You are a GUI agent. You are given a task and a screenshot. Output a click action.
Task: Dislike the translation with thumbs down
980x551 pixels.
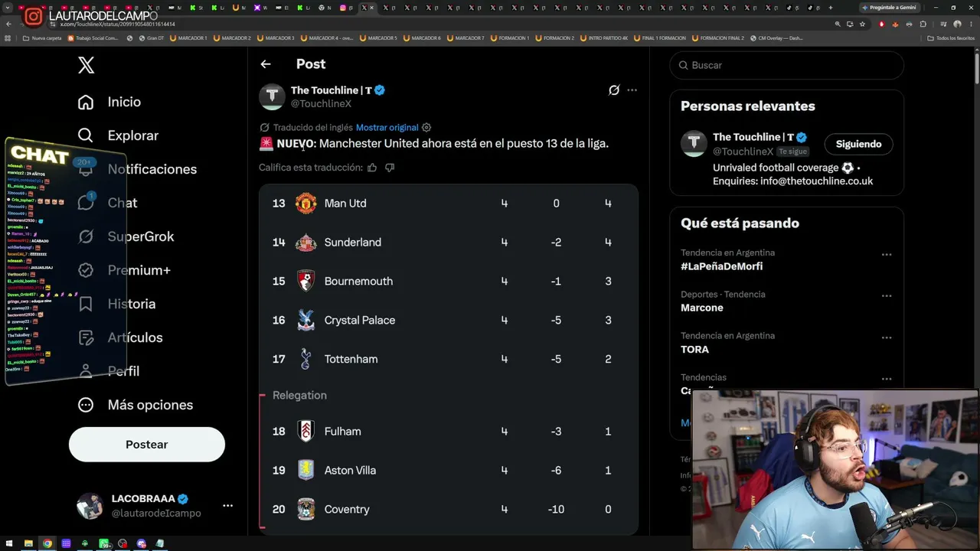390,168
